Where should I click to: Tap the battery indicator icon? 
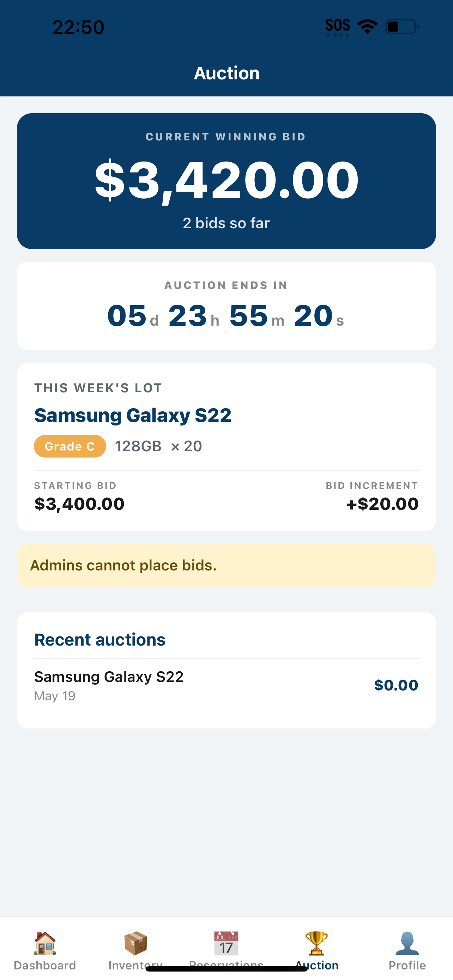click(x=402, y=27)
